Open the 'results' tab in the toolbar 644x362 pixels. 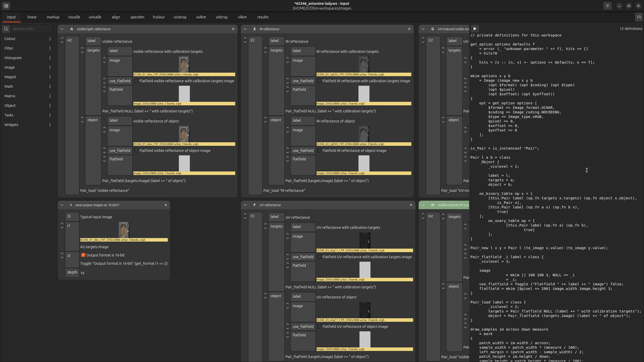click(263, 17)
